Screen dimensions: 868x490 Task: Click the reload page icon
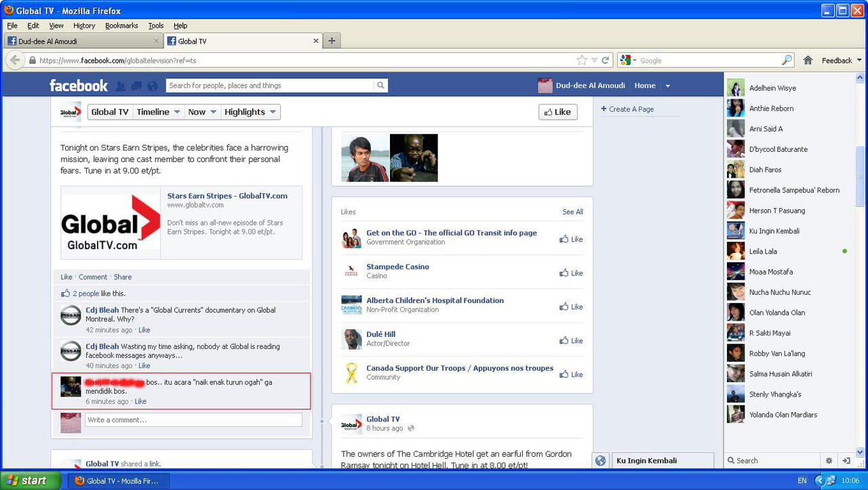click(x=606, y=60)
